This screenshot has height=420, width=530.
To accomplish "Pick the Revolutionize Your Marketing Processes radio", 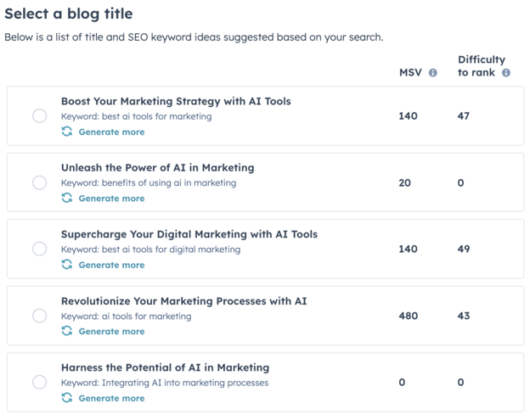I will 40,316.
